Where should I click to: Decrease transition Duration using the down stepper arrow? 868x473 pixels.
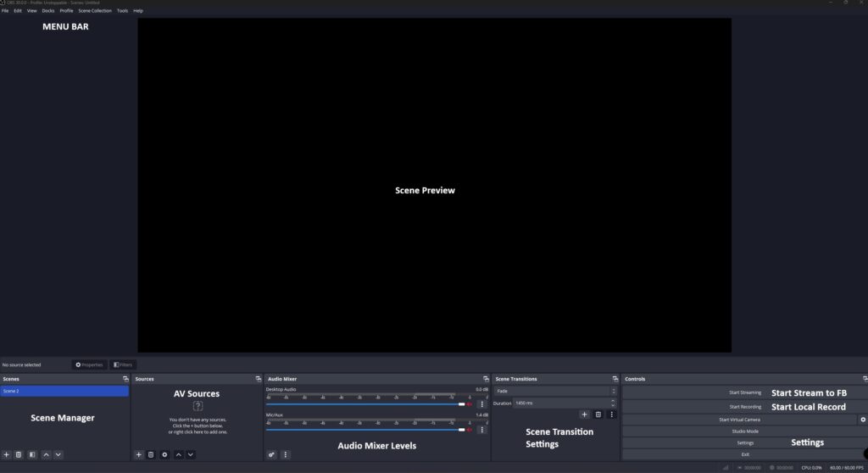[613, 405]
